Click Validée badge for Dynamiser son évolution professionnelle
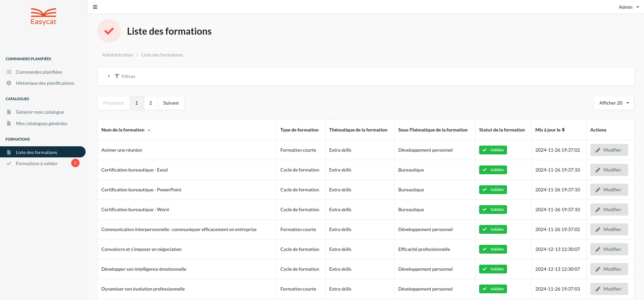The height and width of the screenshot is (300, 644). tap(493, 289)
